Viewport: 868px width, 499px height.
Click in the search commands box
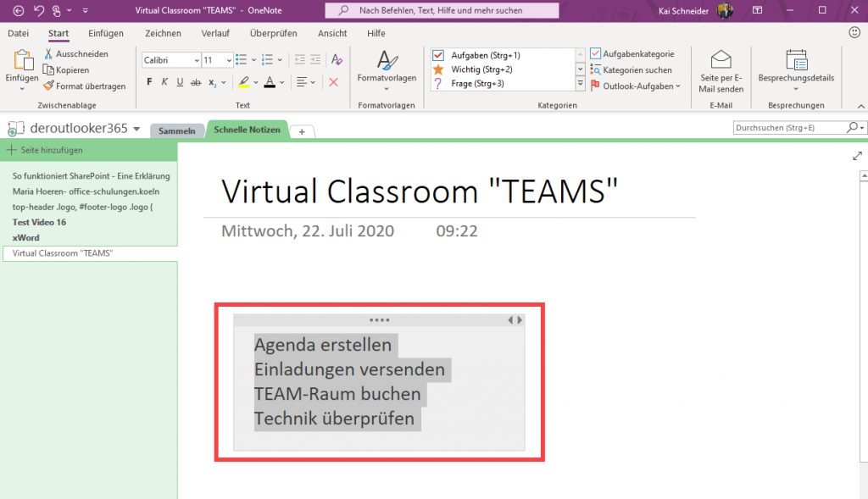(442, 10)
